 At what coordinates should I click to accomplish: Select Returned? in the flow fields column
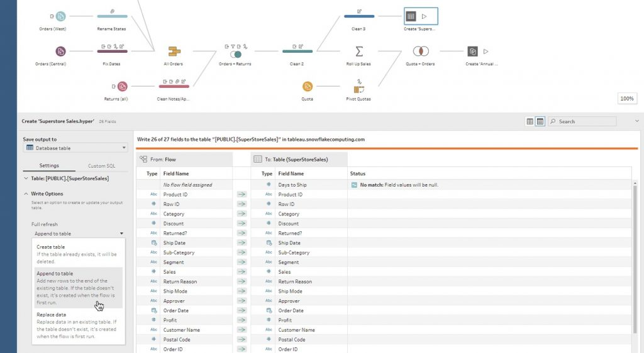(175, 233)
